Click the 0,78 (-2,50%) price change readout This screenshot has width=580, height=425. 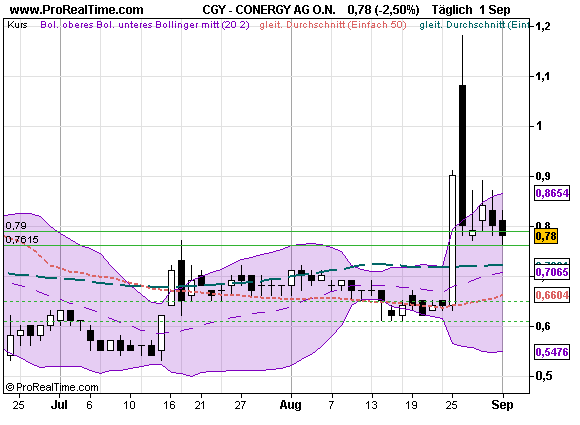(383, 10)
